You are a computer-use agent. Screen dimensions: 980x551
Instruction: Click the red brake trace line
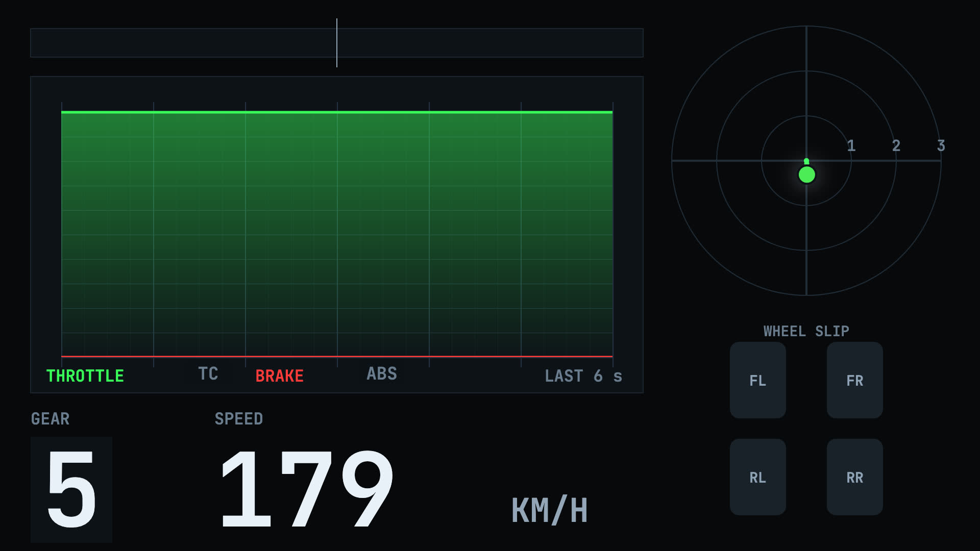[337, 356]
